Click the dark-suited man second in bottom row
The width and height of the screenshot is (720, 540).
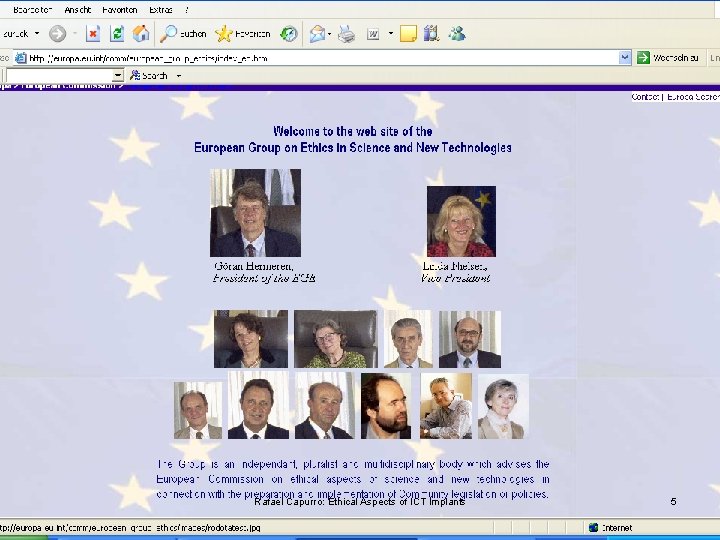point(259,405)
